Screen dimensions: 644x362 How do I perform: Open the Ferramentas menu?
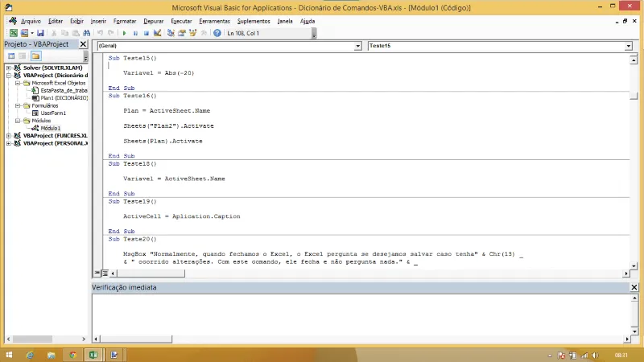pyautogui.click(x=214, y=22)
